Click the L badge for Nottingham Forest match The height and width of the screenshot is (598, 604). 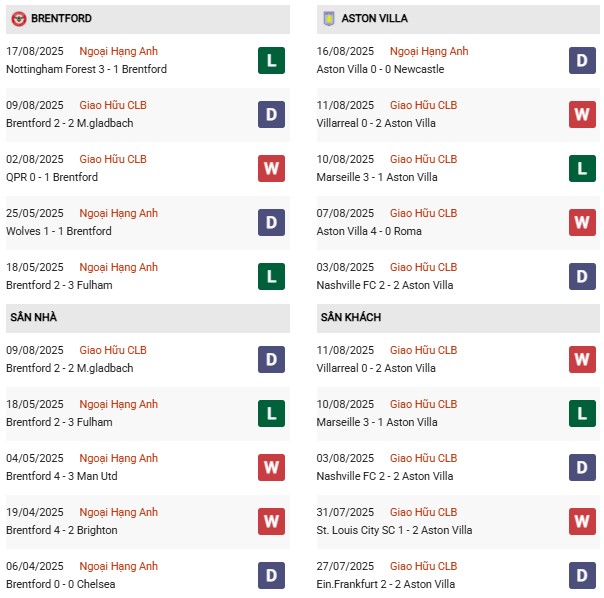tap(271, 61)
